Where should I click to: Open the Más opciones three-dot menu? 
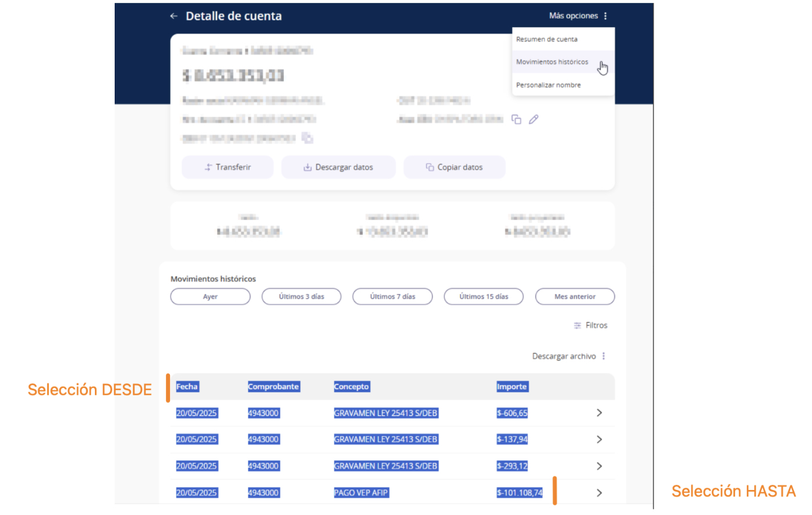pos(605,16)
